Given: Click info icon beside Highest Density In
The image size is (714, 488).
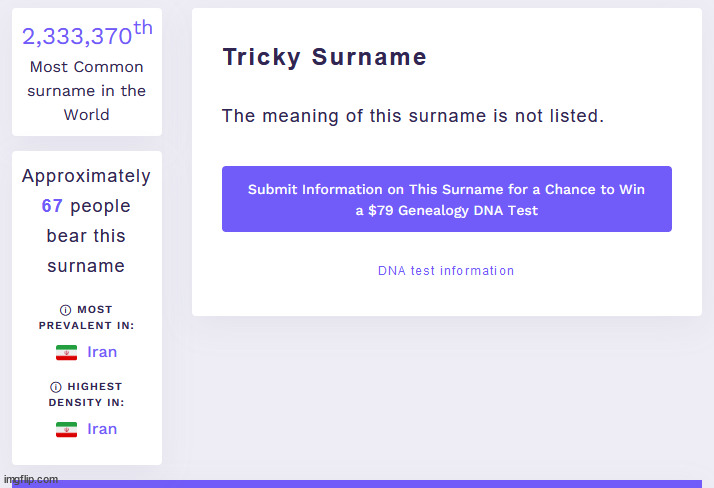Looking at the screenshot, I should 56,387.
